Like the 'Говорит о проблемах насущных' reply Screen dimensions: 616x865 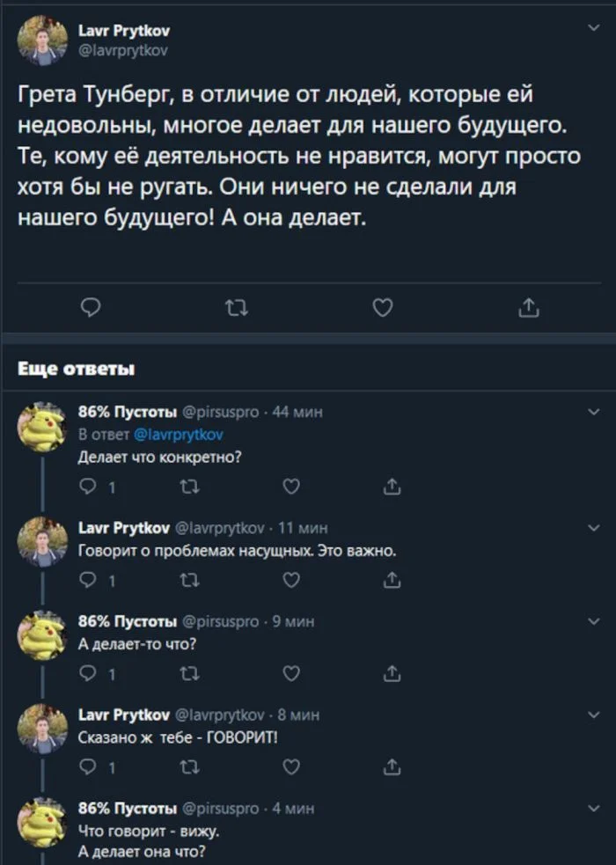pyautogui.click(x=291, y=580)
